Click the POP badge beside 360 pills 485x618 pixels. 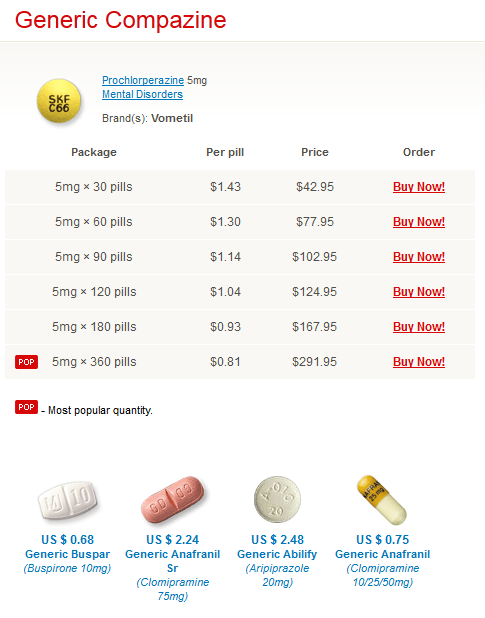[x=26, y=362]
